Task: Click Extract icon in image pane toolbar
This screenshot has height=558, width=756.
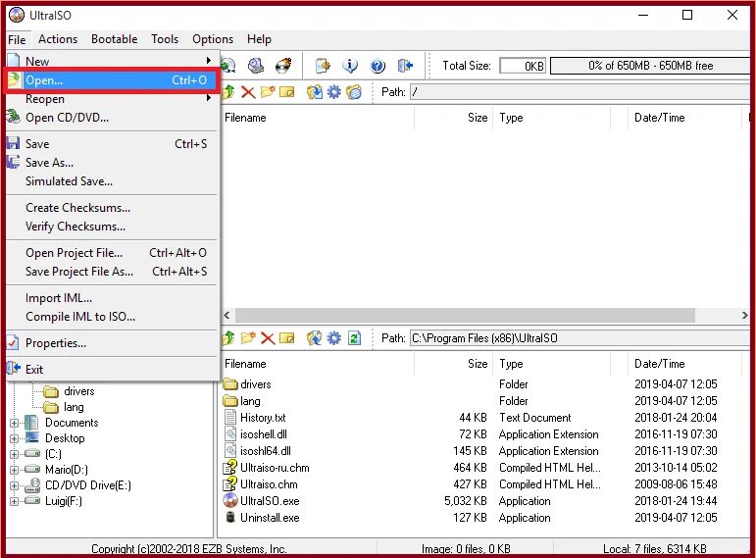Action: [x=315, y=92]
